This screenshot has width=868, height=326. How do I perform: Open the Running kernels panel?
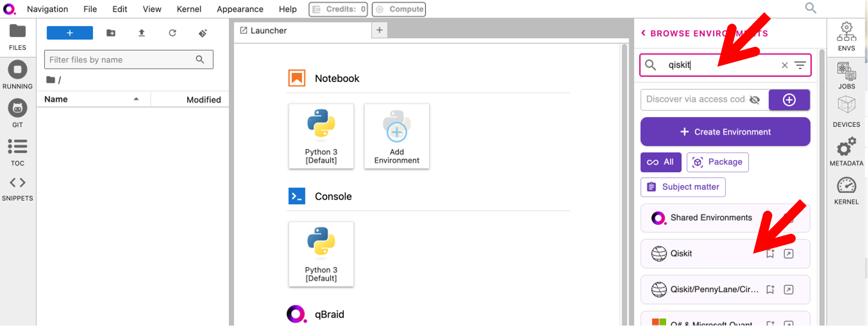[x=17, y=75]
